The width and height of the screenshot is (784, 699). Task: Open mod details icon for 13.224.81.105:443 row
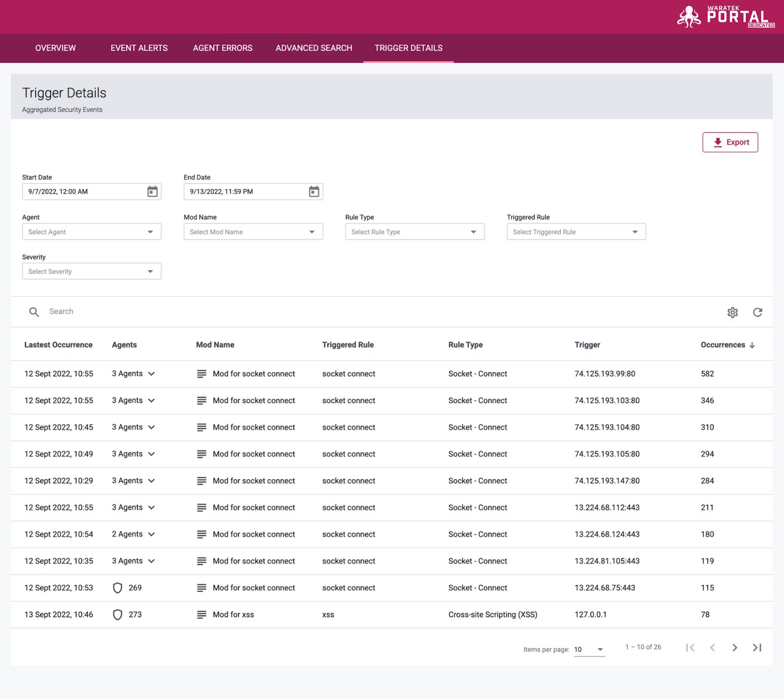(201, 561)
